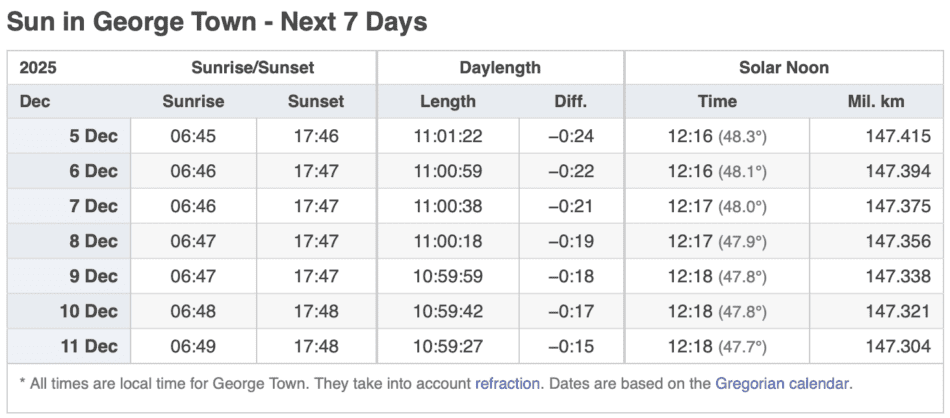Click the 8 Dec row label
950x418 pixels.
coord(93,241)
